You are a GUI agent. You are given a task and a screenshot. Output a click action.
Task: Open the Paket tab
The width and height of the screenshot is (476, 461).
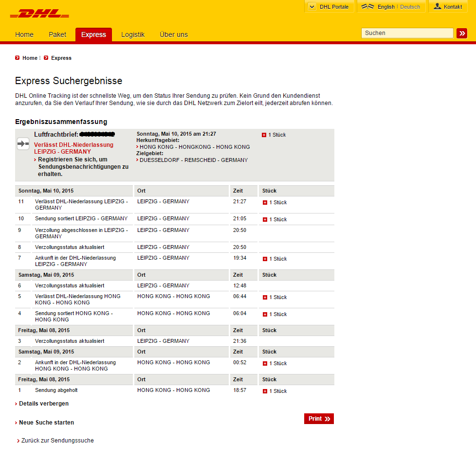tap(57, 35)
